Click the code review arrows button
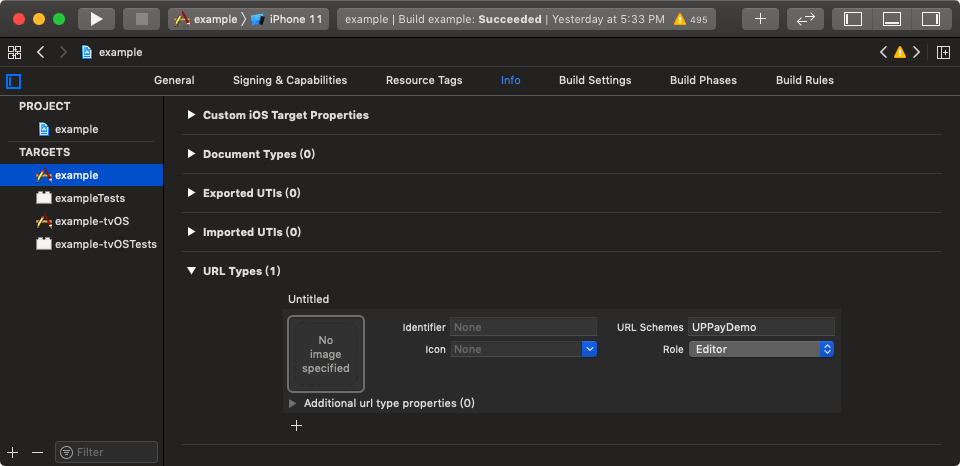 click(x=805, y=19)
